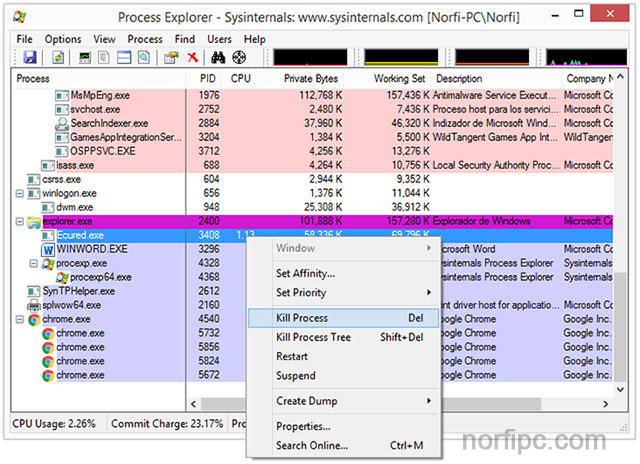Click the procexp64.exe icon
The image size is (640, 464).
click(62, 278)
